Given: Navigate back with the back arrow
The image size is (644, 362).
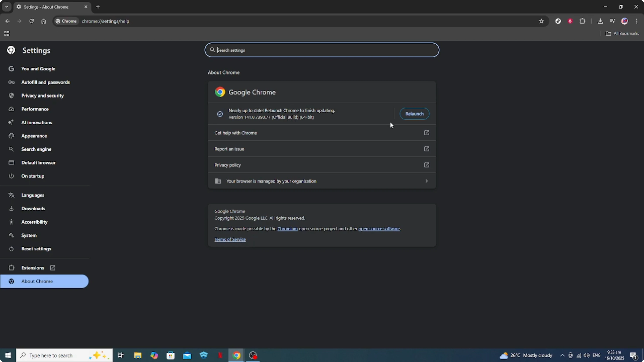Looking at the screenshot, I should coord(7,21).
